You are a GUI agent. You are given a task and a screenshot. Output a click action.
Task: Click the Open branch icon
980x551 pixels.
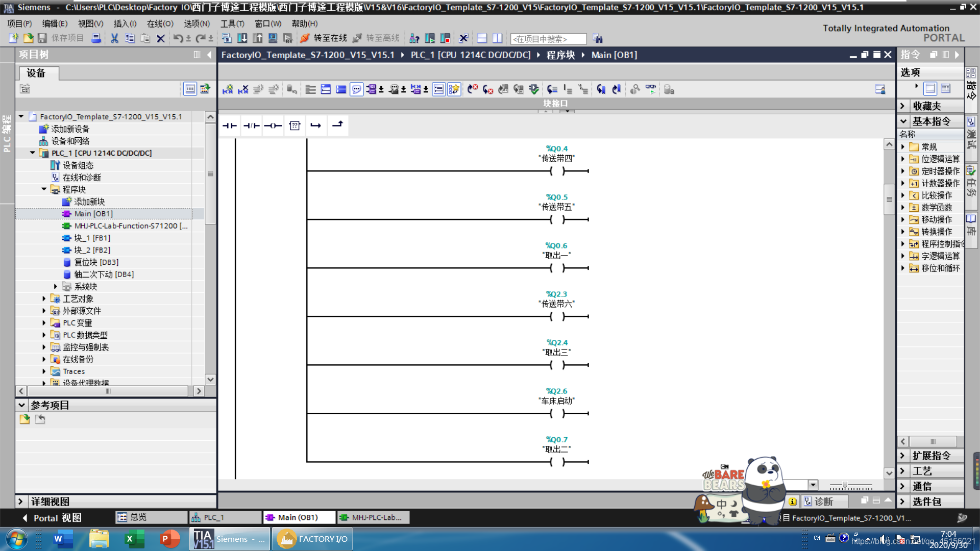click(x=316, y=126)
